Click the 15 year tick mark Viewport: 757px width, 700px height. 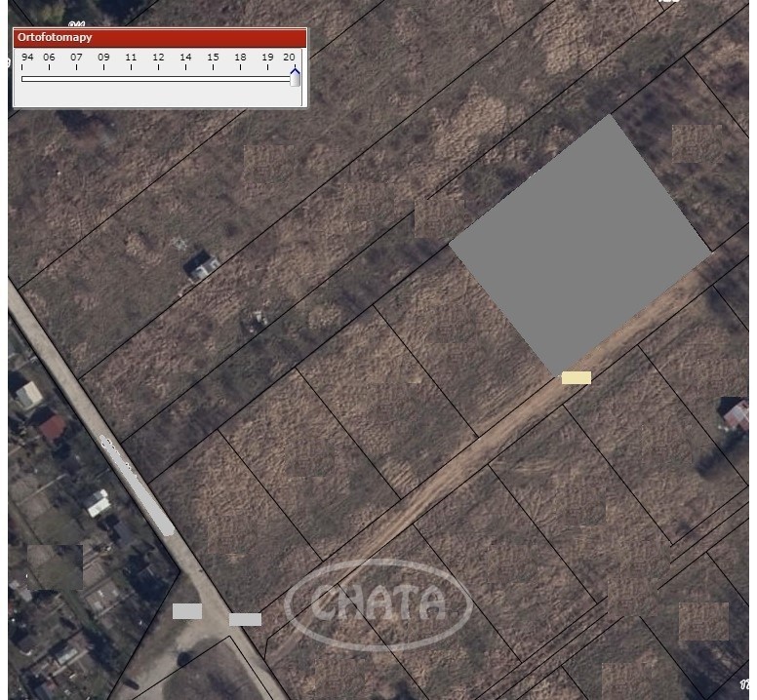click(213, 57)
